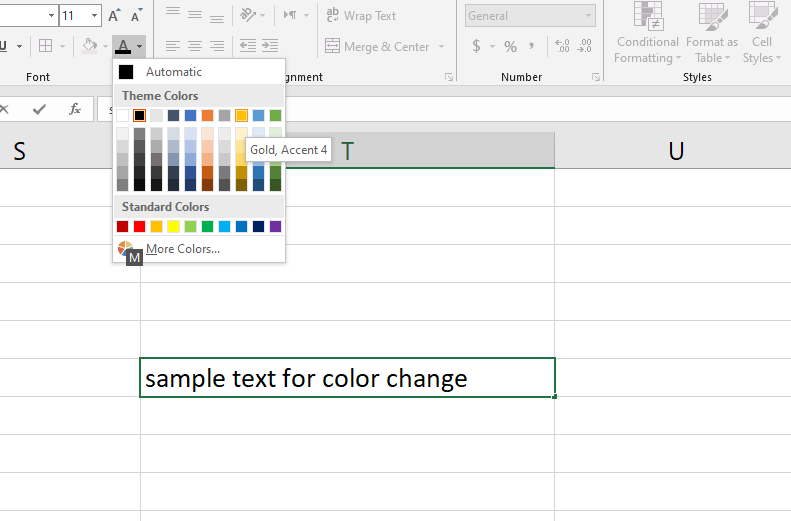Pick the green theme color swatch
The image size is (791, 521).
coord(275,115)
